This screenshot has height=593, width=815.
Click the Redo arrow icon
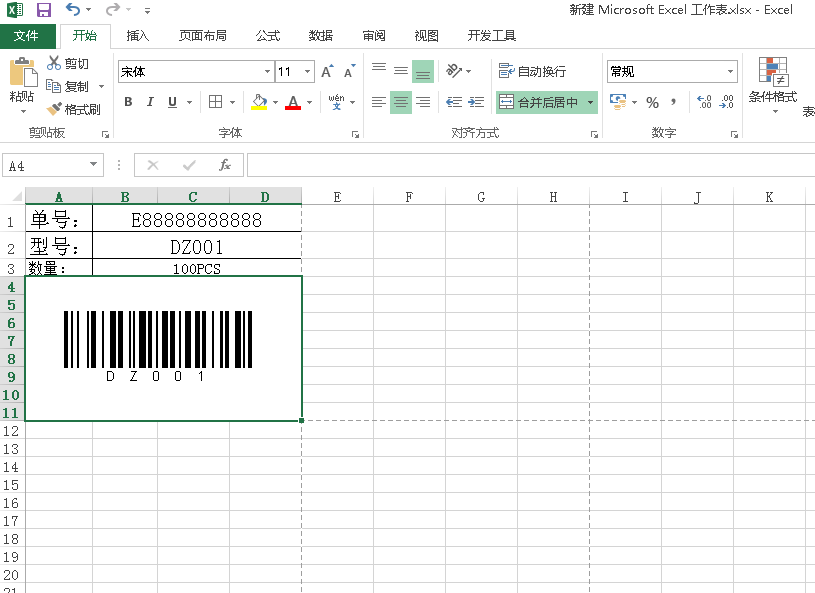[112, 9]
